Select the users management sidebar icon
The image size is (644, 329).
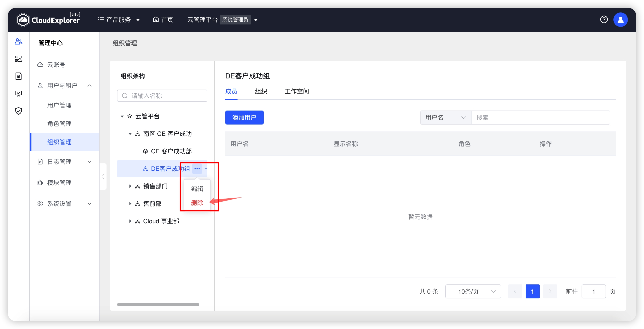click(x=19, y=42)
